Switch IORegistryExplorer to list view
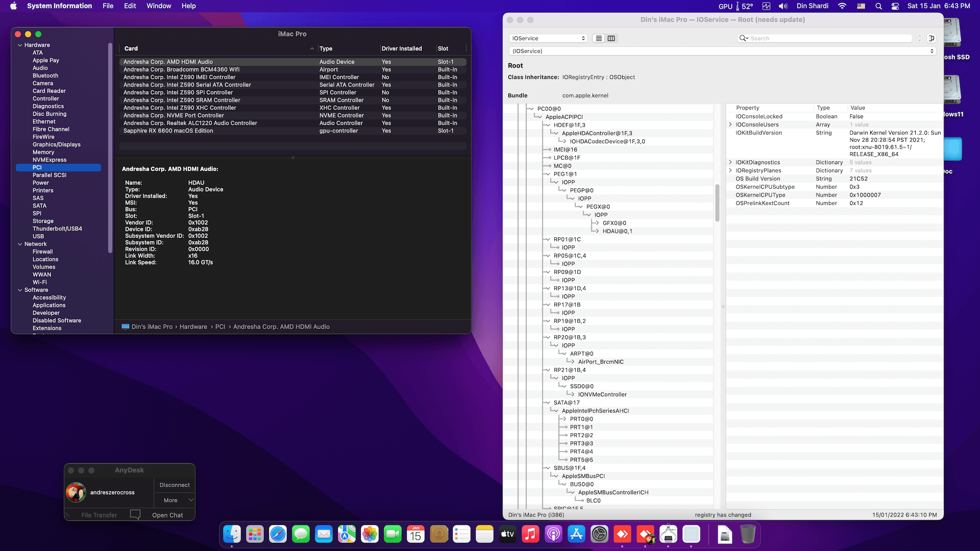Screen dimensions: 980x551 pyautogui.click(x=599, y=38)
